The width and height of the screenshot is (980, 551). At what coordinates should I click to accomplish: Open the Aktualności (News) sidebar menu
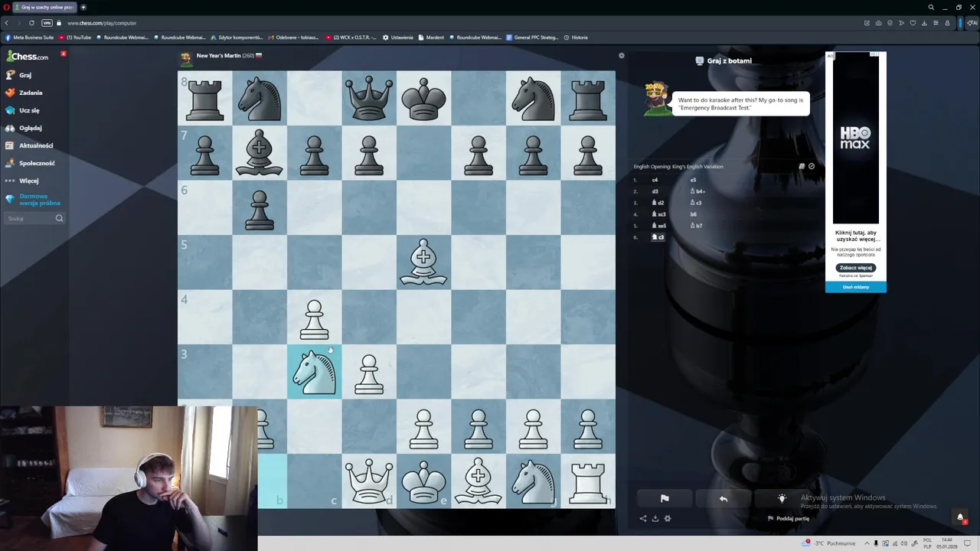click(x=29, y=145)
